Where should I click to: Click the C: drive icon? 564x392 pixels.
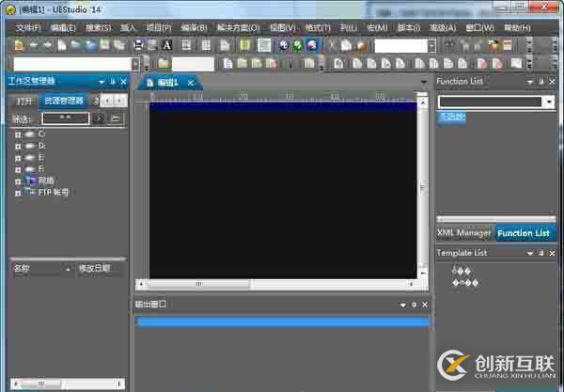coord(30,134)
